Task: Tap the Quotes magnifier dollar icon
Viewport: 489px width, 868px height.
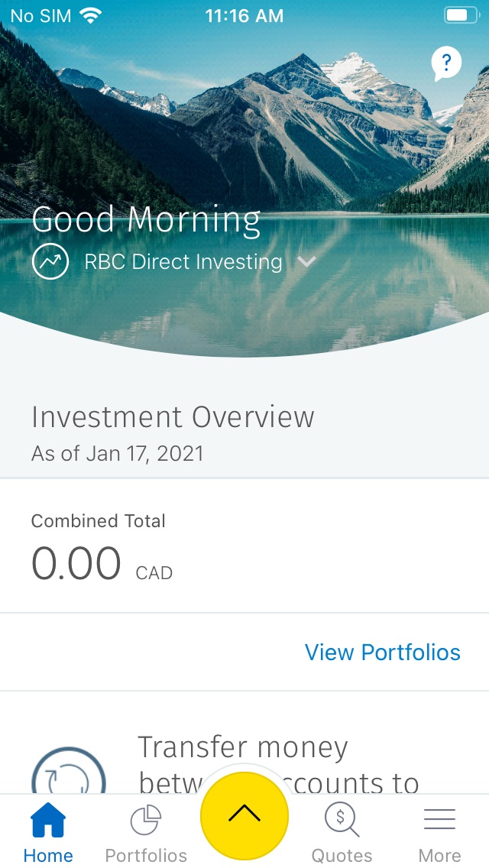Action: pyautogui.click(x=341, y=820)
